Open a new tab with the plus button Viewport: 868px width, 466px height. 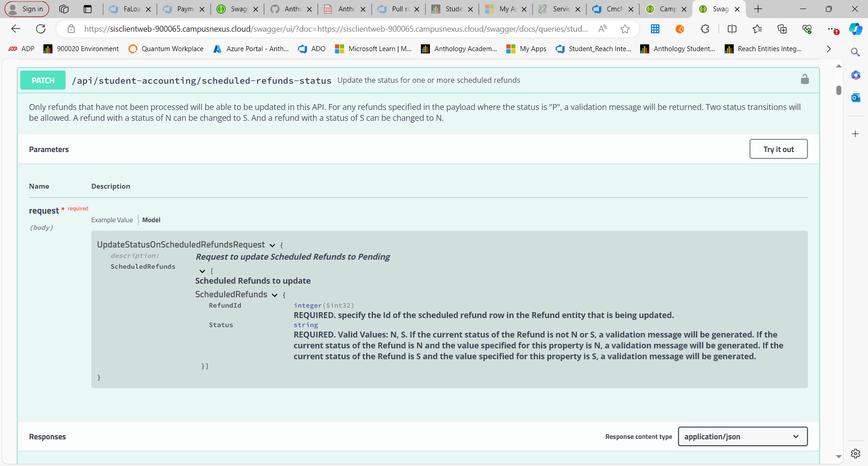758,9
